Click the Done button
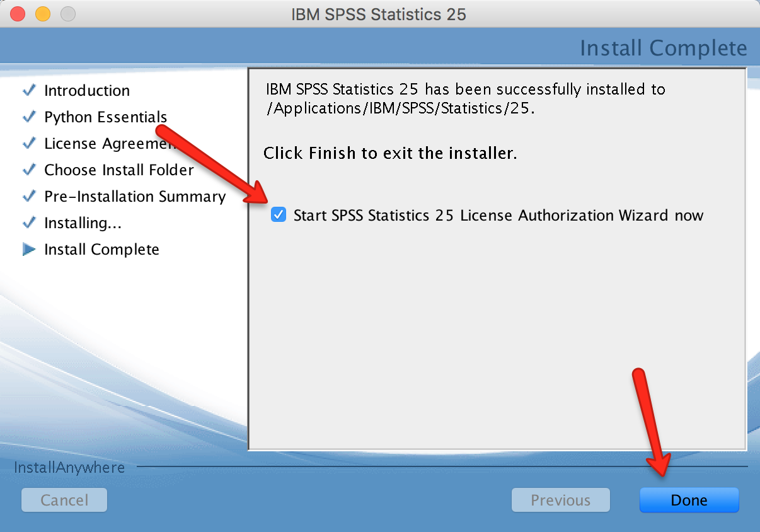760x532 pixels. coord(689,500)
